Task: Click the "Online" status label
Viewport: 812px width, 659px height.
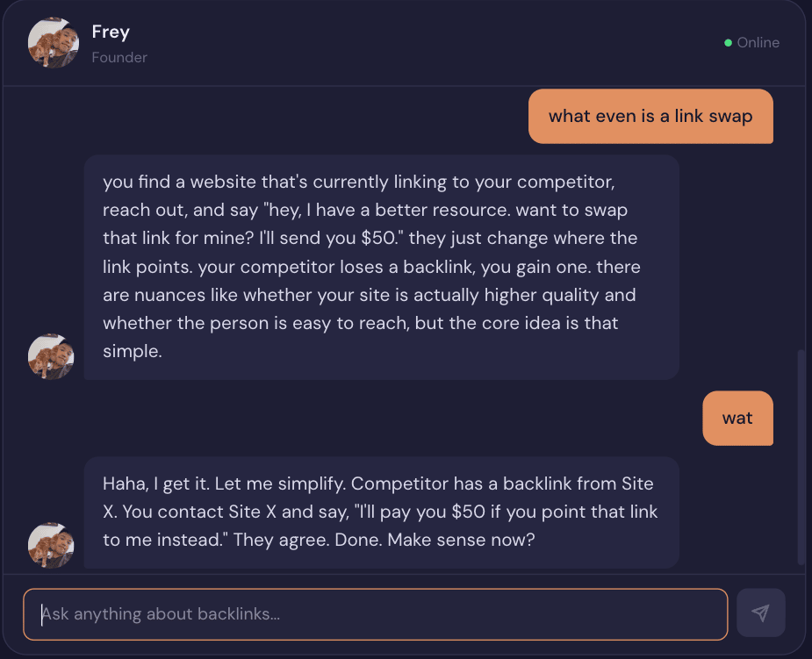Action: (x=758, y=43)
